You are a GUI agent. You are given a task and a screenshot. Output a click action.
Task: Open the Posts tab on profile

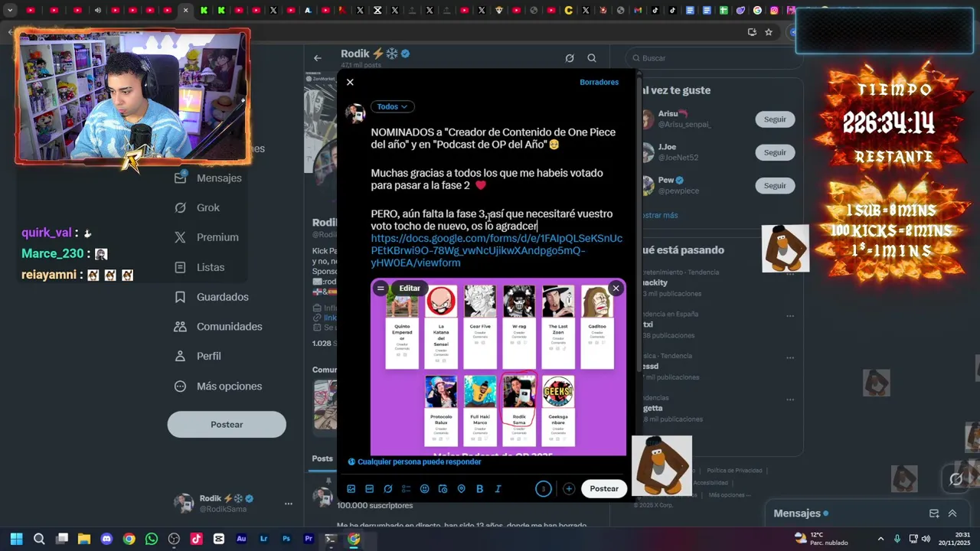[322, 458]
